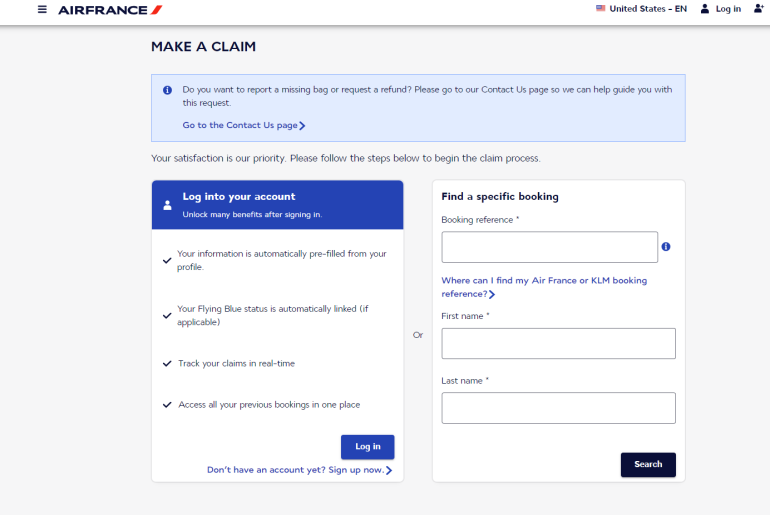The width and height of the screenshot is (770, 515).
Task: Click the Air France logo
Action: tap(110, 10)
